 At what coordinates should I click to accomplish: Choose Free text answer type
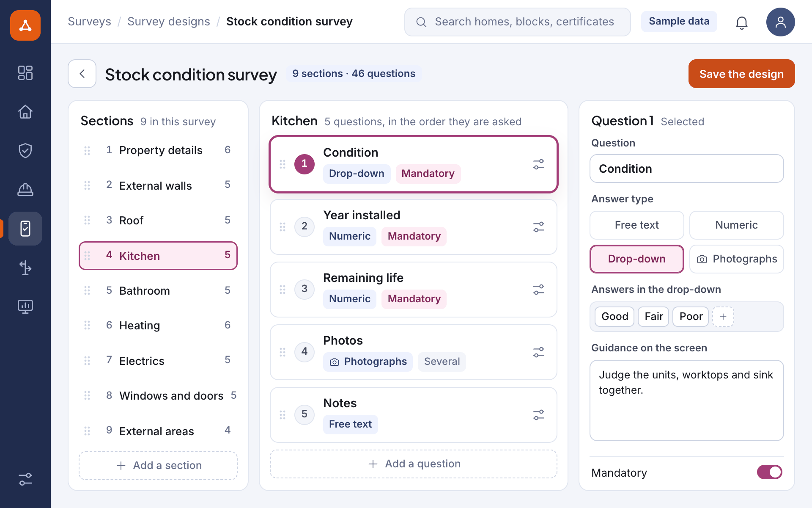click(x=637, y=225)
